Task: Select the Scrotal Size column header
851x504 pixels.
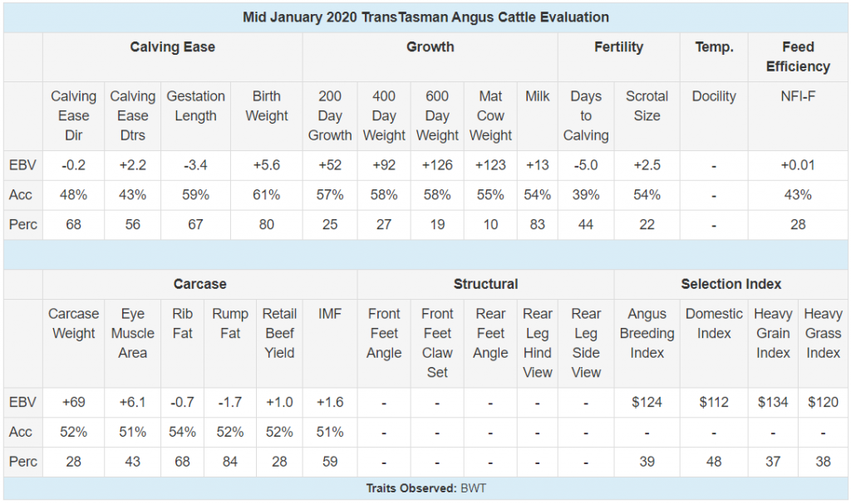Action: 647,105
